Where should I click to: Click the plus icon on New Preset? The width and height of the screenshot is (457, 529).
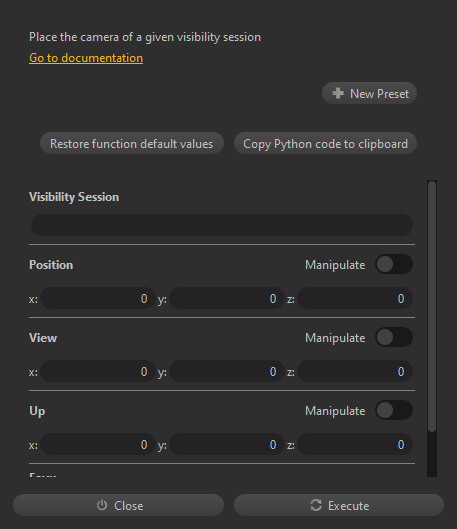338,93
